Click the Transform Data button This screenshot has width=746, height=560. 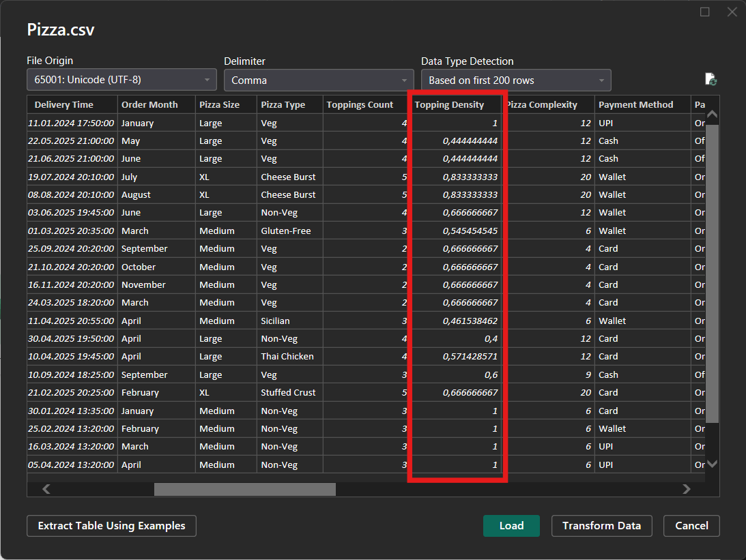click(x=601, y=526)
